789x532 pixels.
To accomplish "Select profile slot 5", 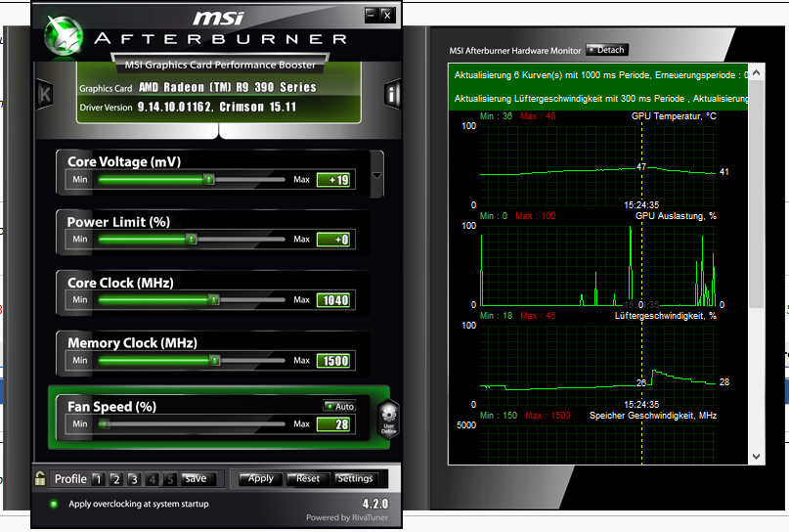I will coord(170,479).
